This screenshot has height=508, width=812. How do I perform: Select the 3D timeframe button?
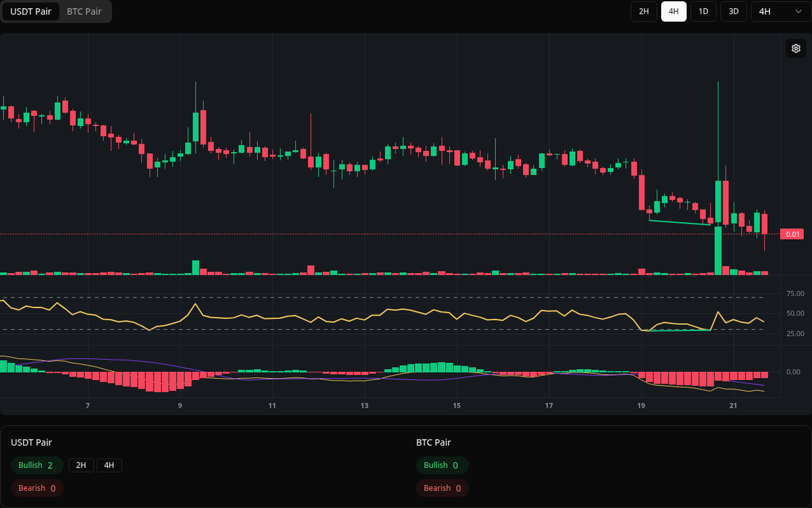(733, 12)
